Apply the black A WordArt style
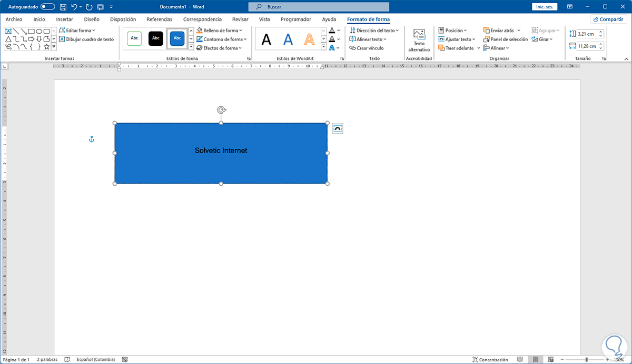Viewport: 632px width, 364px height. pyautogui.click(x=267, y=39)
